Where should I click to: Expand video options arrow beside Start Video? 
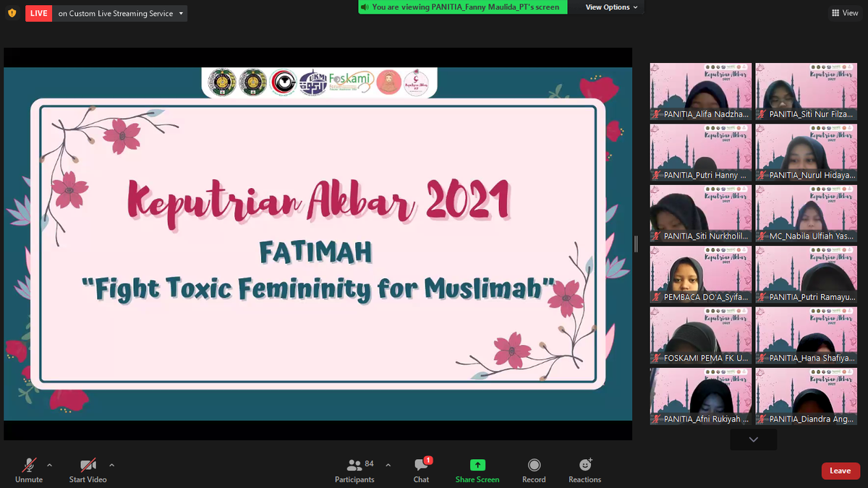pos(111,465)
